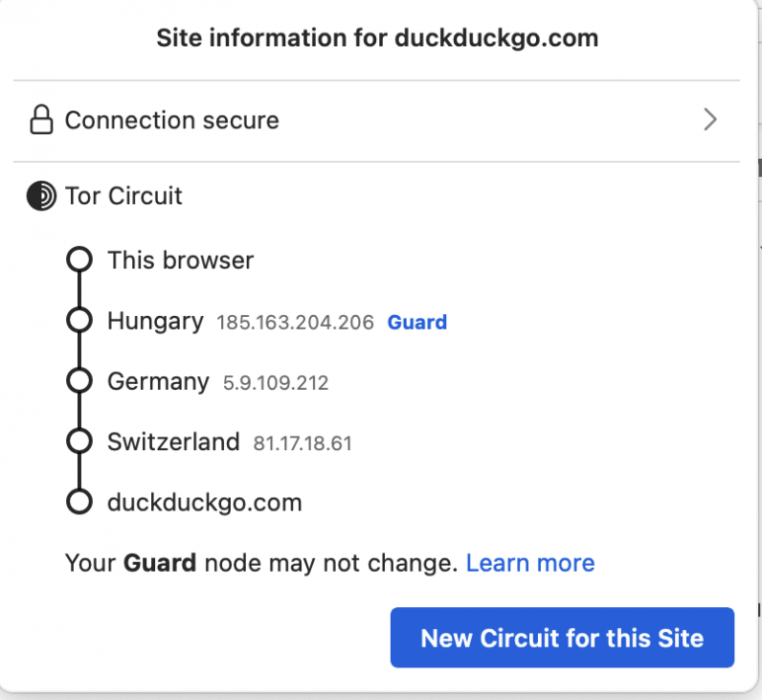Click the Site information for duckduckgo.com title
Image resolution: width=762 pixels, height=700 pixels.
click(377, 38)
